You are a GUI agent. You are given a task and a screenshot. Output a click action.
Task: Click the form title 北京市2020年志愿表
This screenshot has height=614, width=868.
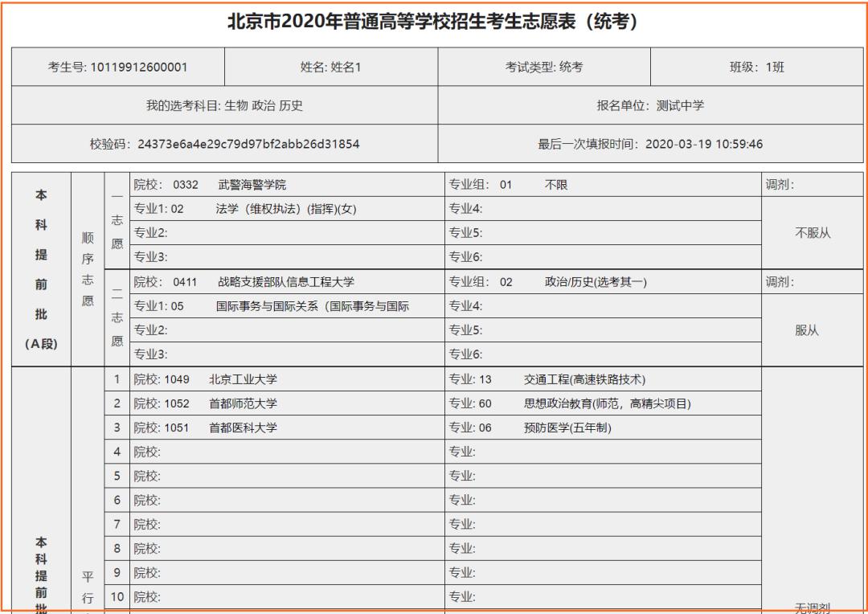point(434,21)
